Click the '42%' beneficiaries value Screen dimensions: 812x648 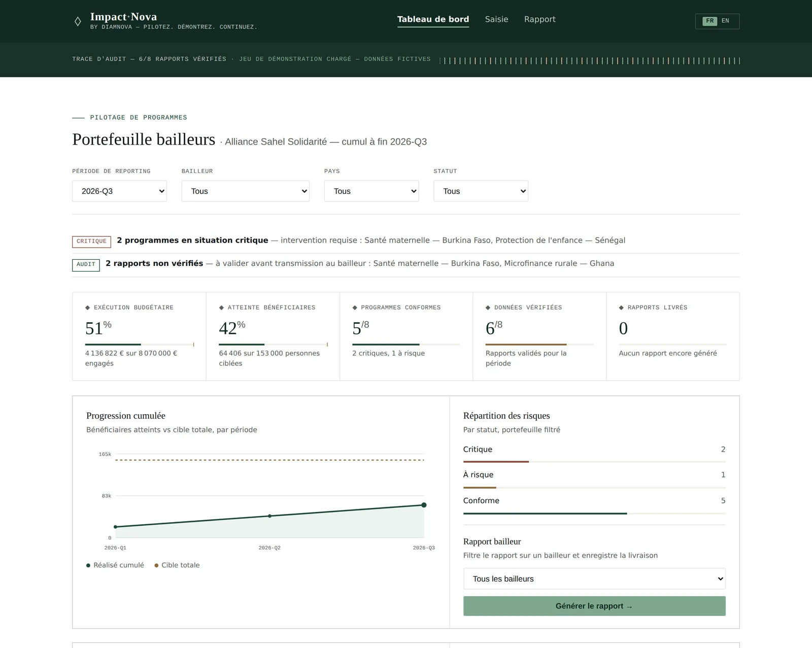pos(232,328)
